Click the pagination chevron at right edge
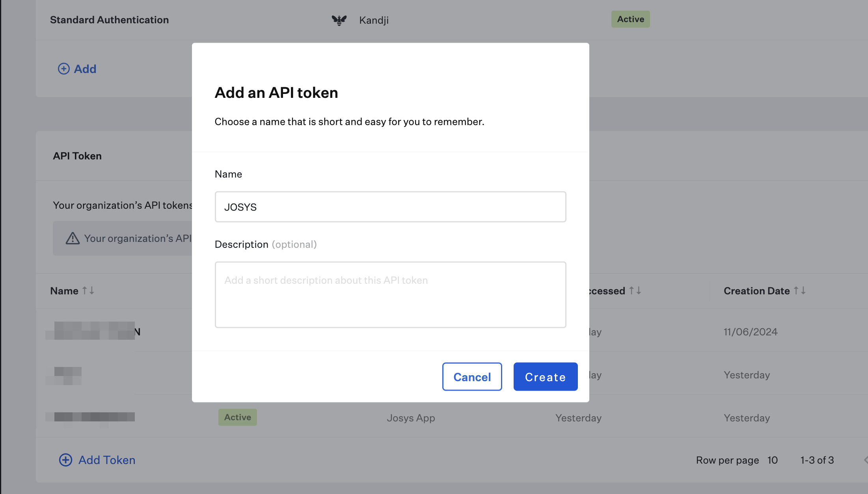This screenshot has width=868, height=494. click(x=865, y=460)
